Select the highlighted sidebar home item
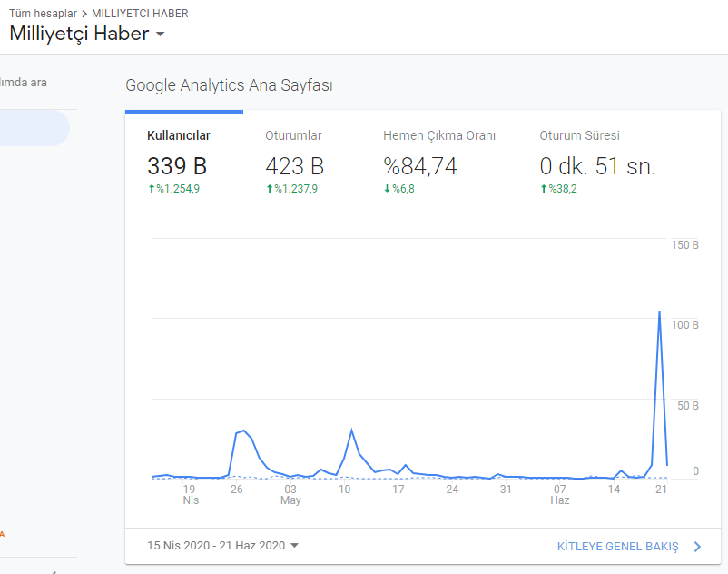 (34, 128)
